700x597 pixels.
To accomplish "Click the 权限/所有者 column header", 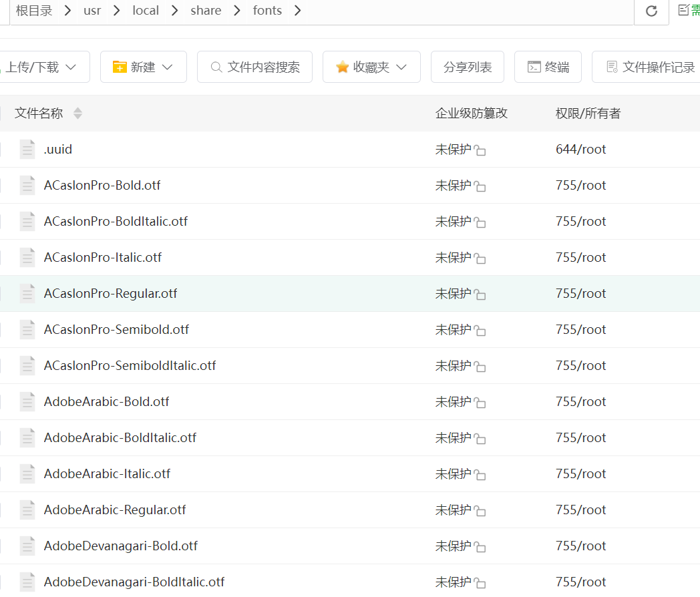I will pos(588,114).
